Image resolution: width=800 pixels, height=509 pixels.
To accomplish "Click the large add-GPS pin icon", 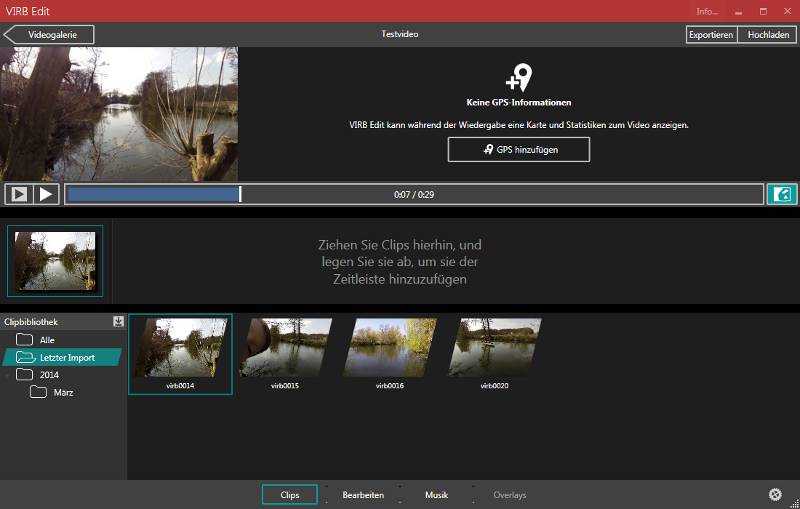I will [x=518, y=78].
